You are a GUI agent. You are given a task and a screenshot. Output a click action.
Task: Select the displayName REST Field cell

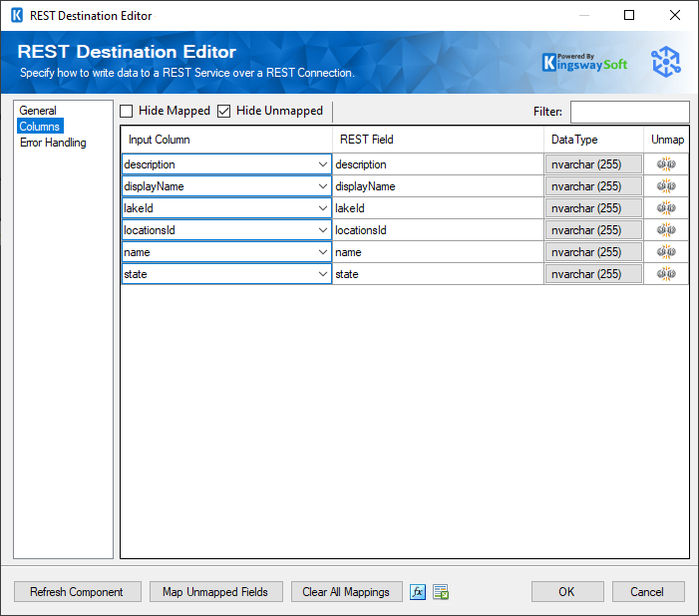pyautogui.click(x=438, y=185)
